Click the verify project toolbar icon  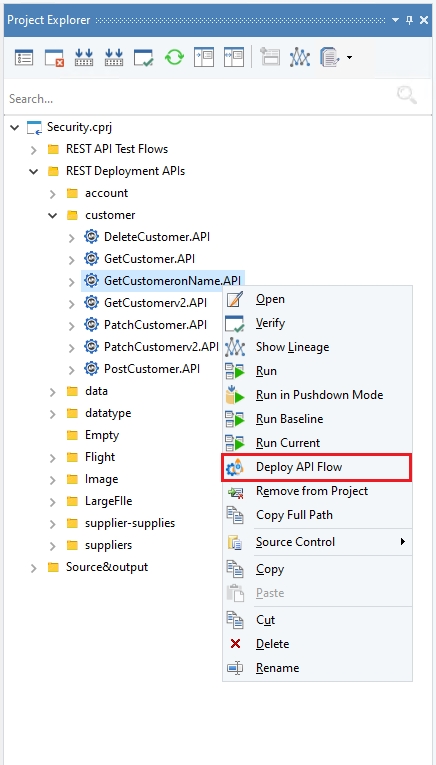tap(144, 58)
